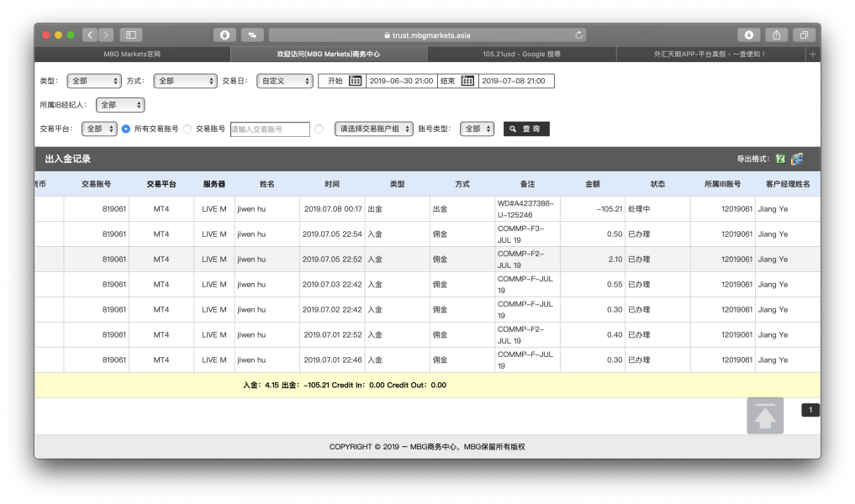The width and height of the screenshot is (855, 504).
Task: Click the end date field 2019-07-08 21:00
Action: [x=516, y=81]
